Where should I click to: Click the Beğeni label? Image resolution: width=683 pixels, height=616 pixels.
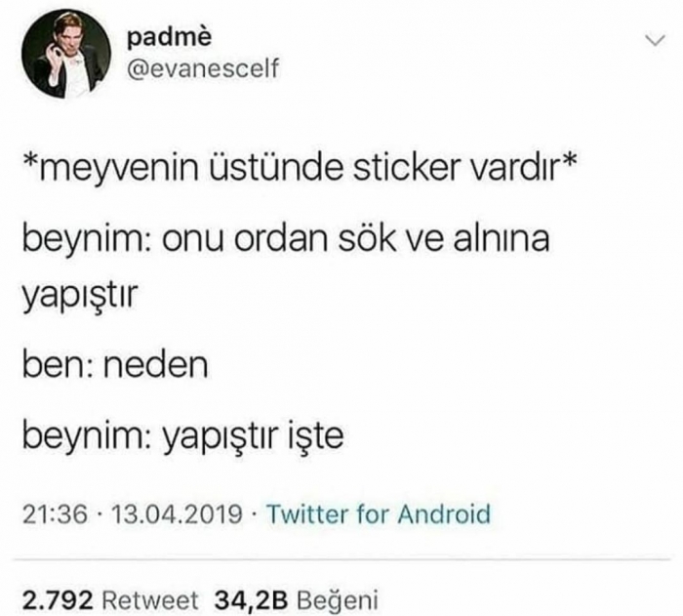(x=338, y=600)
